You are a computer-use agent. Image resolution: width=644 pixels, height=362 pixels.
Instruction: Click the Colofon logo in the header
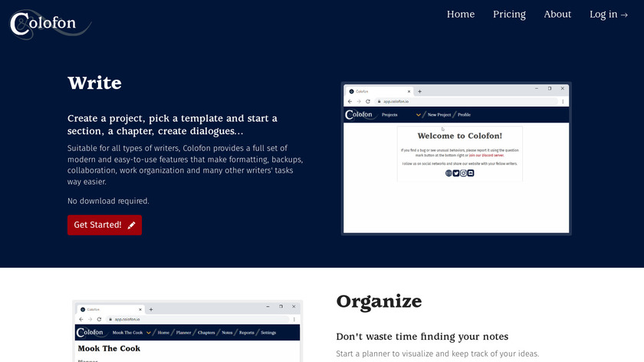[x=50, y=25]
